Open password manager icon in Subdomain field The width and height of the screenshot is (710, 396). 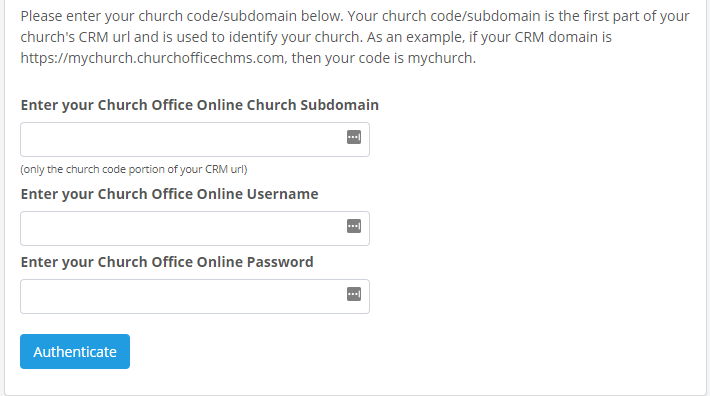(354, 137)
